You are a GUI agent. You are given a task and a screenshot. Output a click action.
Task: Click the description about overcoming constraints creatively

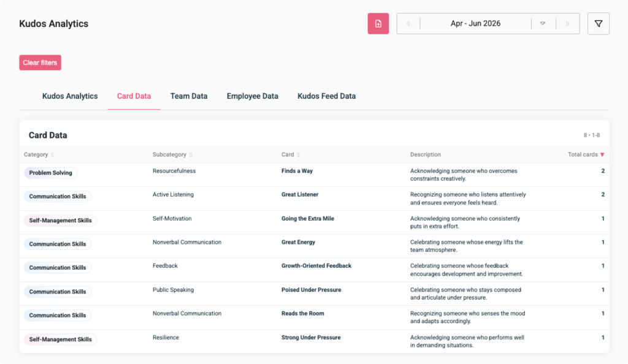pyautogui.click(x=464, y=175)
